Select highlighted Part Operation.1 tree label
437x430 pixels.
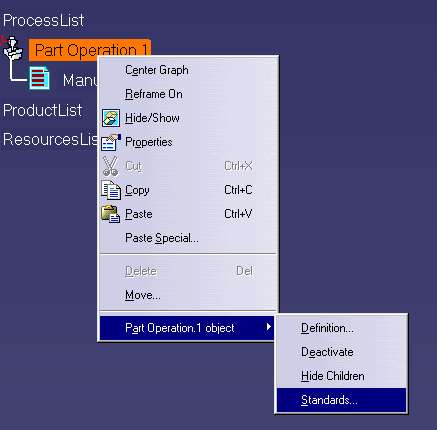[x=90, y=50]
